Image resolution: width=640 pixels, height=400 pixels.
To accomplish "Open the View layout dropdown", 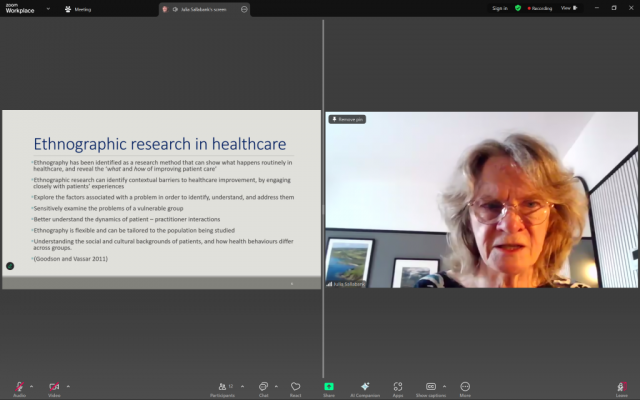I will (567, 8).
